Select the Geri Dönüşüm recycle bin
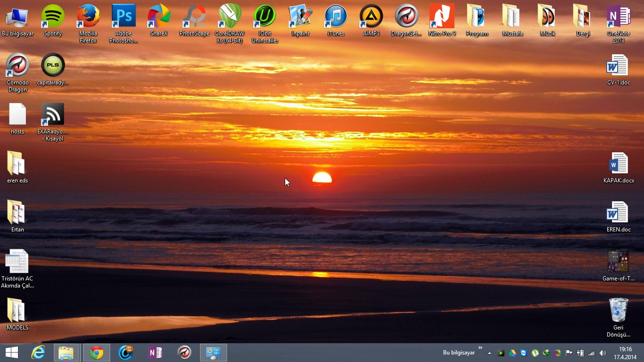 pos(619,318)
